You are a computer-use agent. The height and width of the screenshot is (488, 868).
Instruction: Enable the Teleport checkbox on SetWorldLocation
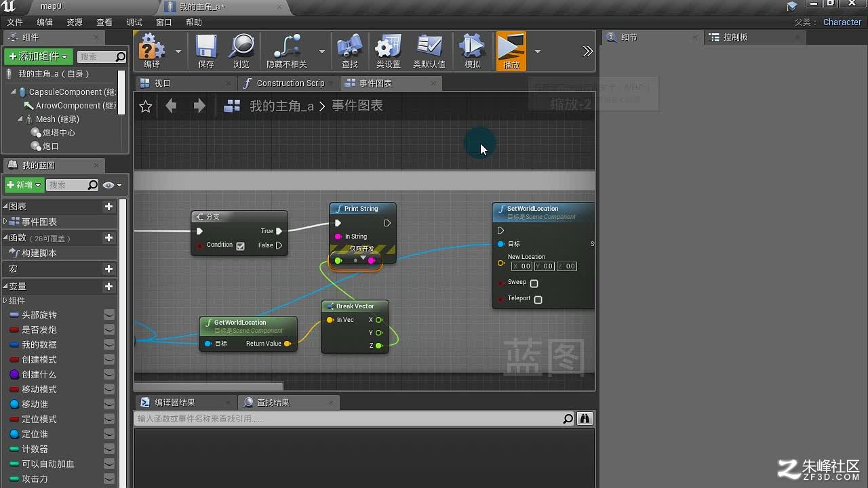(x=538, y=300)
